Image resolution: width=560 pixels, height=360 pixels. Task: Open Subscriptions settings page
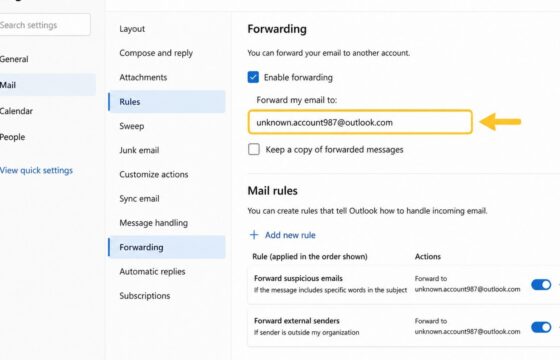tap(145, 296)
